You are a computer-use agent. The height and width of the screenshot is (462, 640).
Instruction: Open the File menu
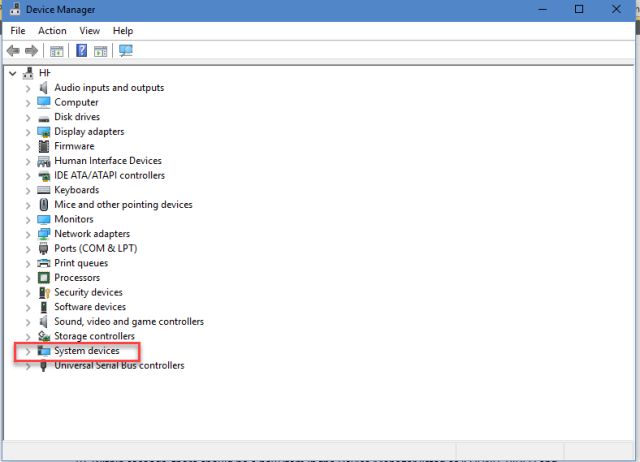[18, 31]
